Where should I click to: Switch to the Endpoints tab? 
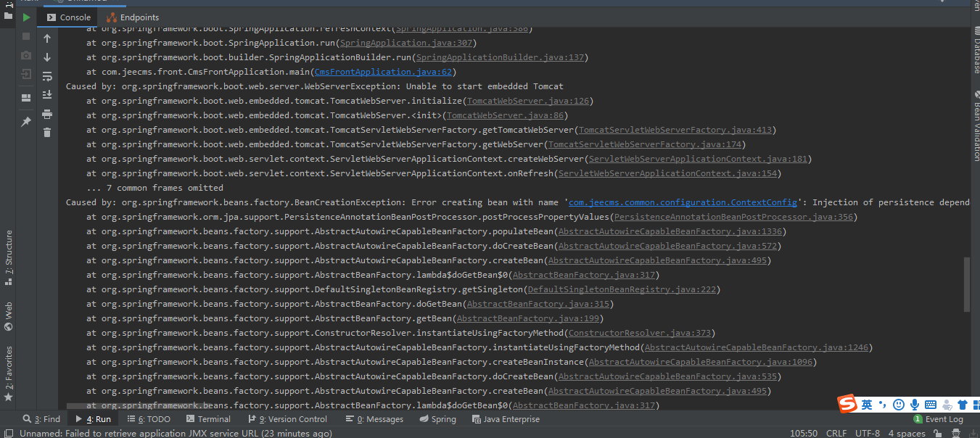pyautogui.click(x=133, y=17)
